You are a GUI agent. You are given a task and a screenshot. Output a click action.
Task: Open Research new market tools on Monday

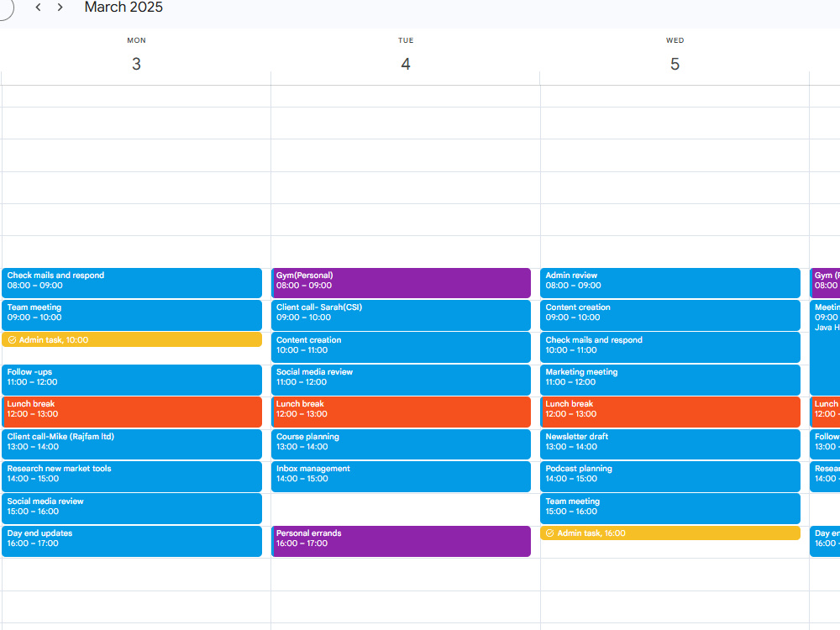pos(132,476)
